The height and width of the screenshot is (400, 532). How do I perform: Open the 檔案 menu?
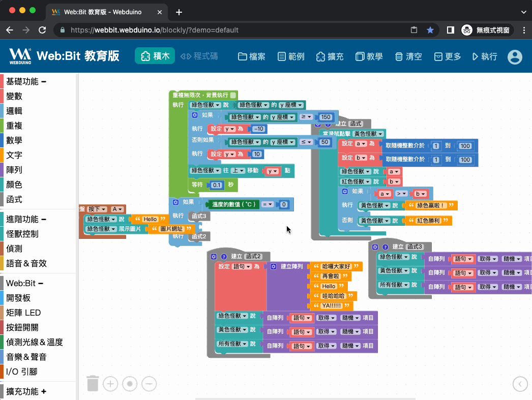coord(252,56)
